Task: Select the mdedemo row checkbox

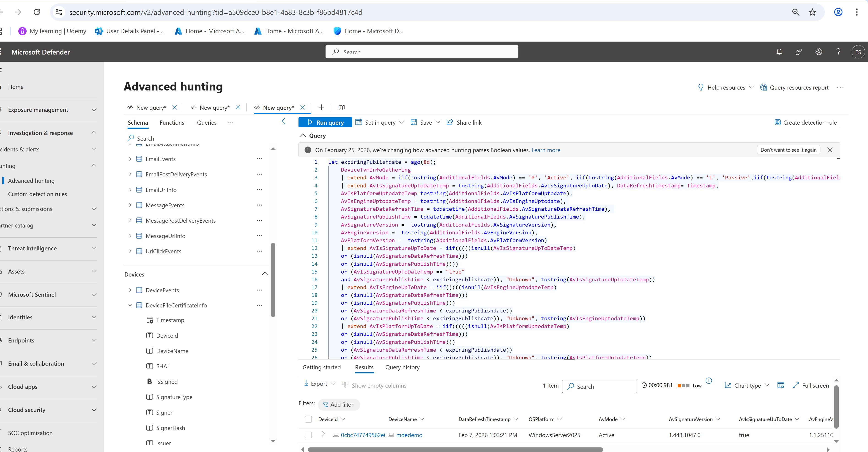Action: [x=308, y=435]
